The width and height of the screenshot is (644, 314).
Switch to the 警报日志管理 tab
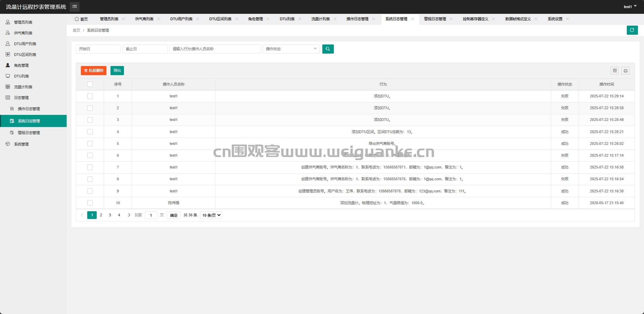point(435,19)
